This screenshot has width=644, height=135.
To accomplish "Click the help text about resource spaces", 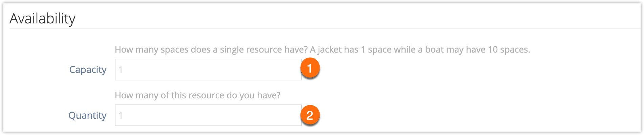I will tap(322, 50).
